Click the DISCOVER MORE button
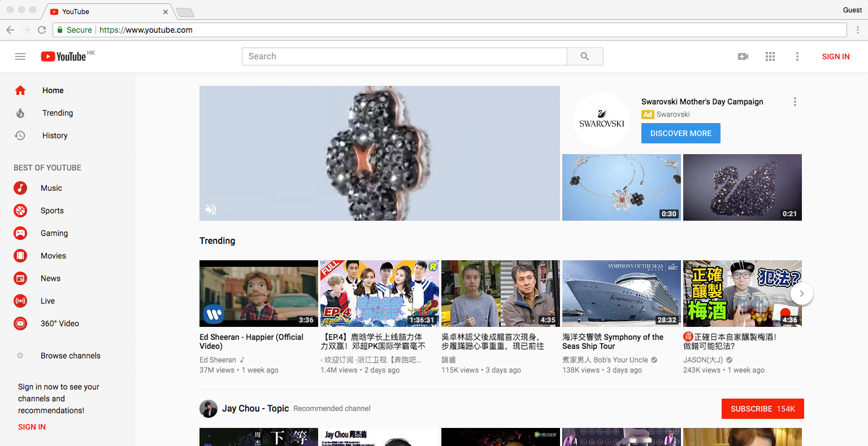 [681, 133]
